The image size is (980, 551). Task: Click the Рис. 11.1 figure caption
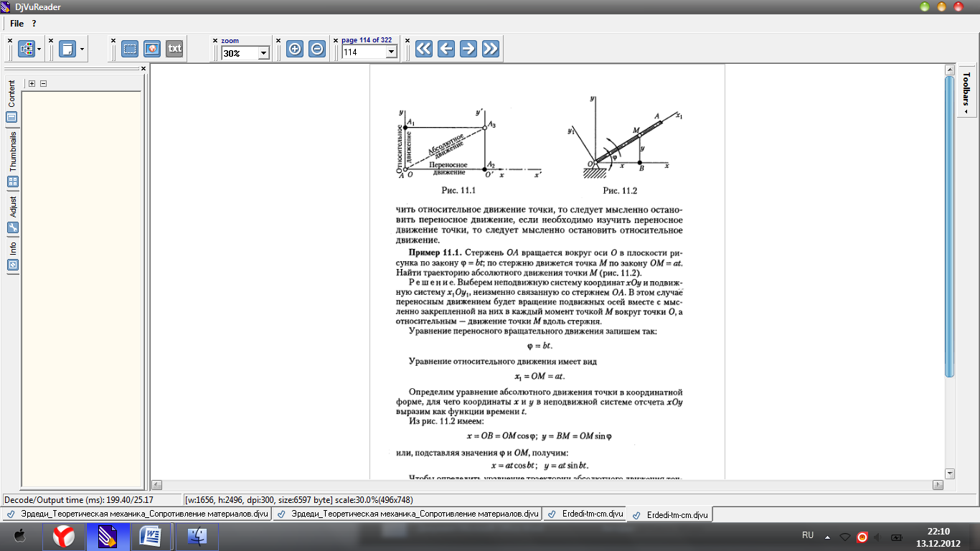(459, 190)
